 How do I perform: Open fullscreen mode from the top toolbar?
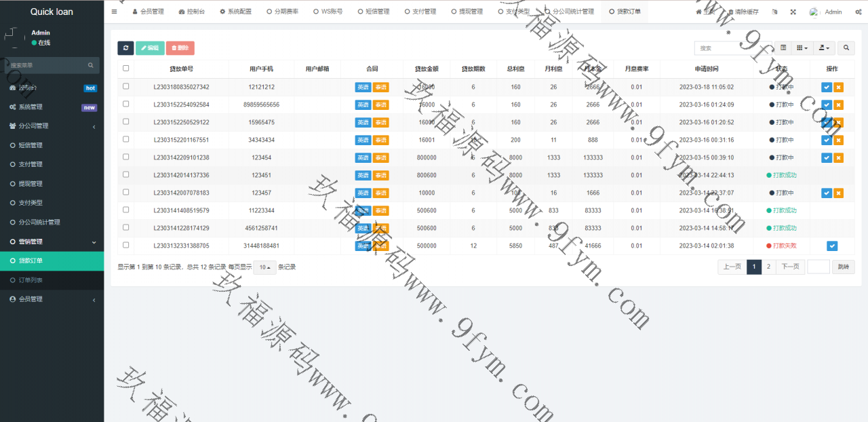[x=793, y=12]
